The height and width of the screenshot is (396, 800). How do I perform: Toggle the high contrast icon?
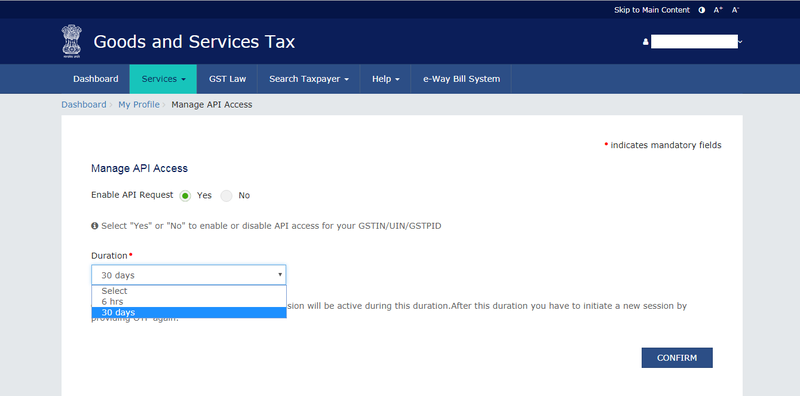(x=702, y=10)
